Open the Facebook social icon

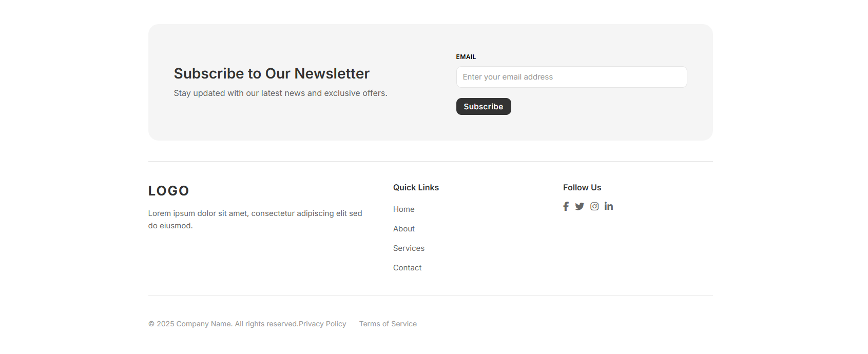[566, 206]
